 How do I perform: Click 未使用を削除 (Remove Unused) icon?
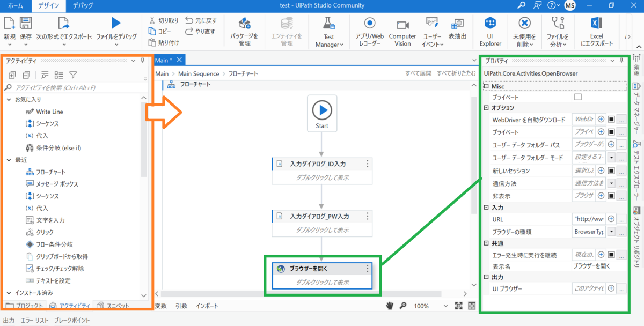click(x=525, y=23)
